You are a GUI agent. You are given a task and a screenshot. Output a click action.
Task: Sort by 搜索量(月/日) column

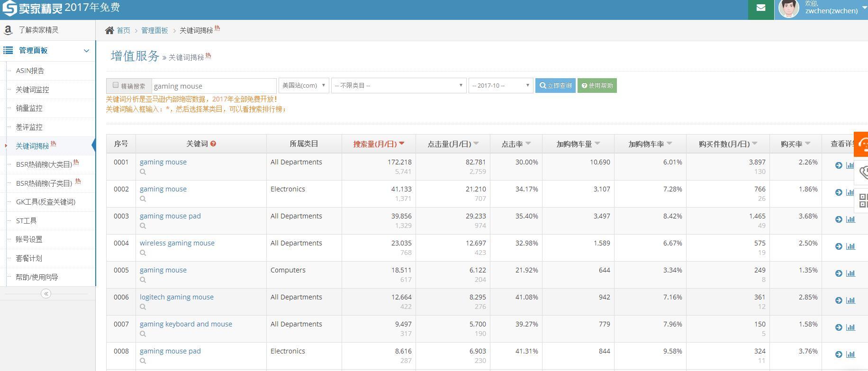point(379,144)
